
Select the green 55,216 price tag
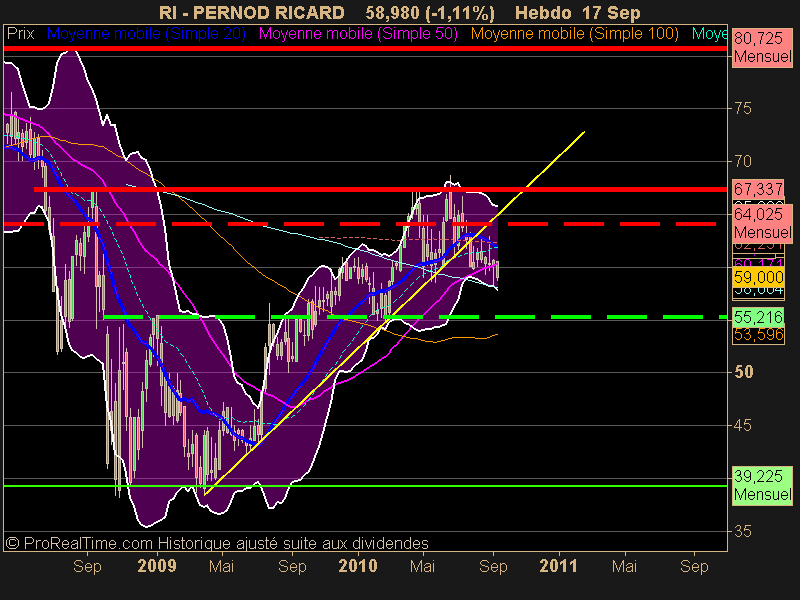coord(758,317)
